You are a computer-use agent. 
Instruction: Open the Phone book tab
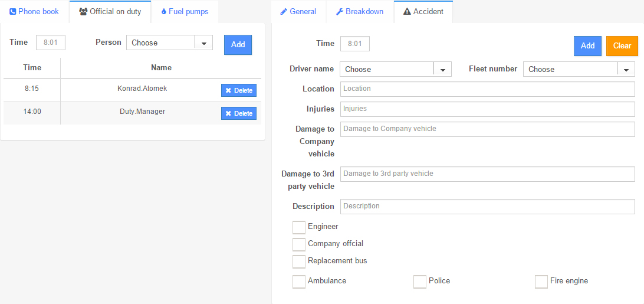coord(34,11)
